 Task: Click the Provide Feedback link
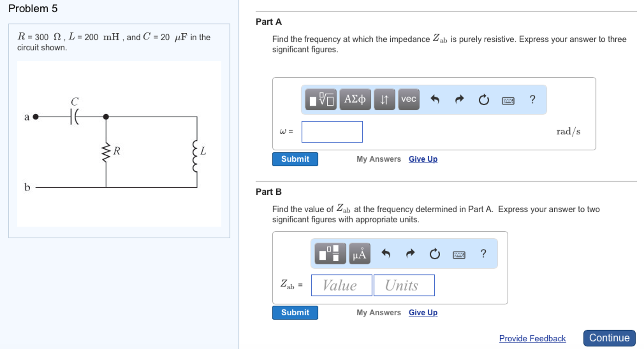[532, 338]
